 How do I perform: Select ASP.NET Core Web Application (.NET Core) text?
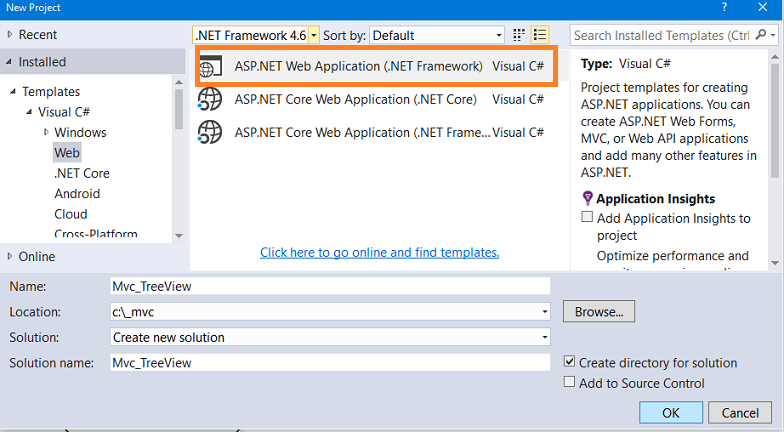tap(356, 100)
